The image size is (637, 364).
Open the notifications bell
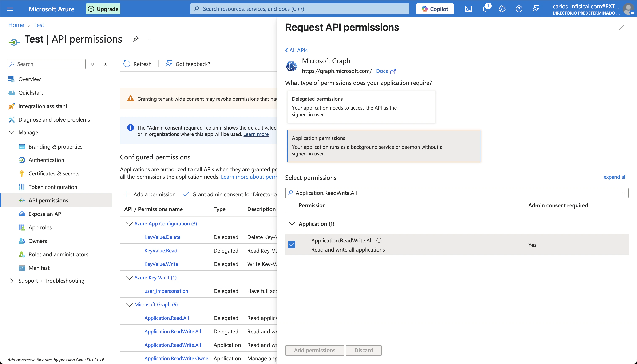tap(485, 9)
